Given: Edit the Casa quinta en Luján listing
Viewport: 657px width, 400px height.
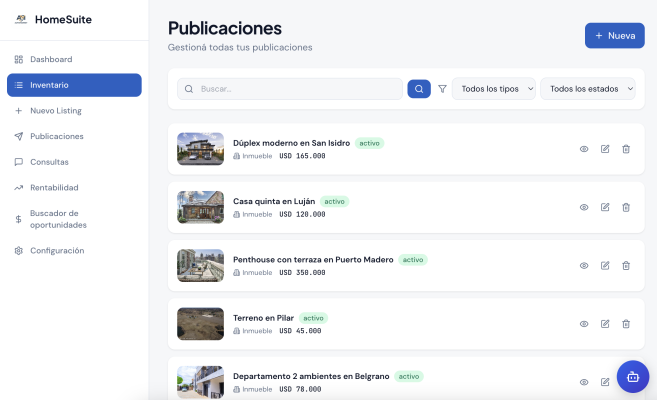Looking at the screenshot, I should tap(605, 207).
